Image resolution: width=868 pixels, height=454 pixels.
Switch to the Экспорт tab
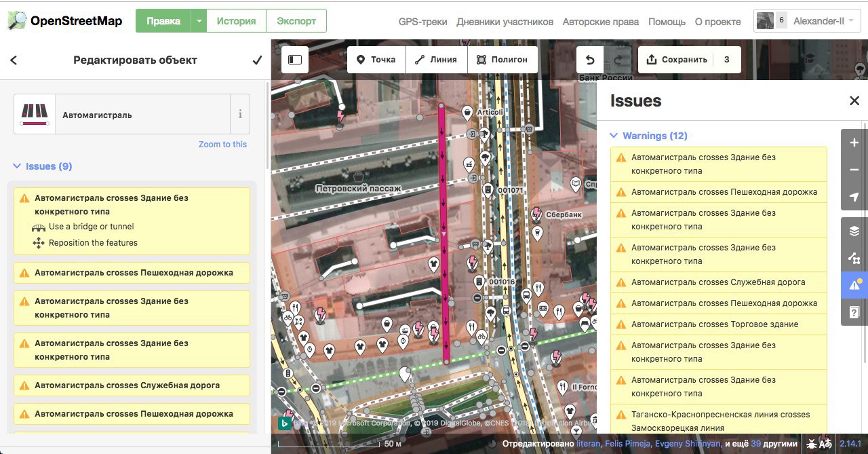point(296,21)
